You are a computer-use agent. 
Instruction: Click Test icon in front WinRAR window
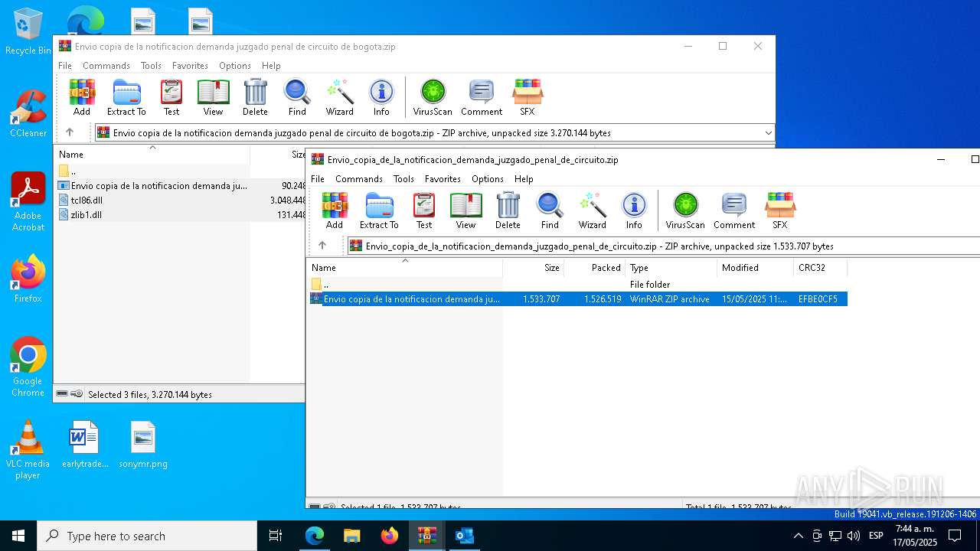point(424,210)
